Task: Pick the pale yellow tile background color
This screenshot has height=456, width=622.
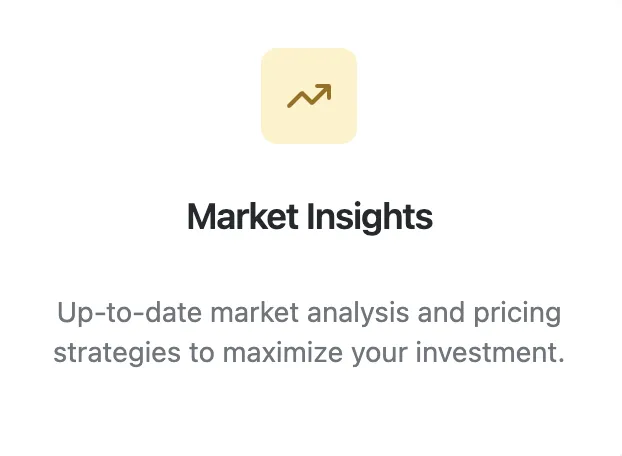Action: 278,127
